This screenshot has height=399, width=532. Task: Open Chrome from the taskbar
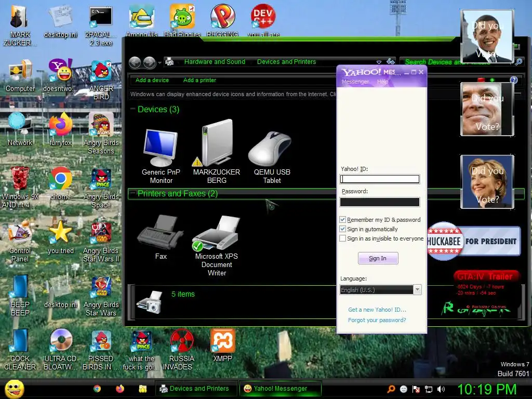pos(97,389)
